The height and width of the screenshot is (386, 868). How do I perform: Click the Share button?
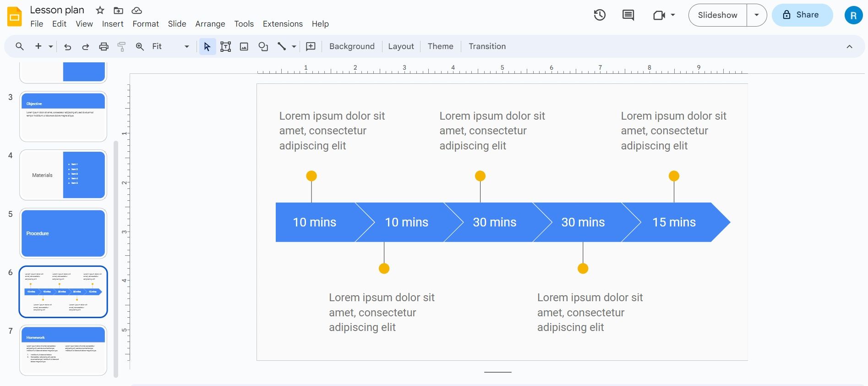tap(802, 15)
